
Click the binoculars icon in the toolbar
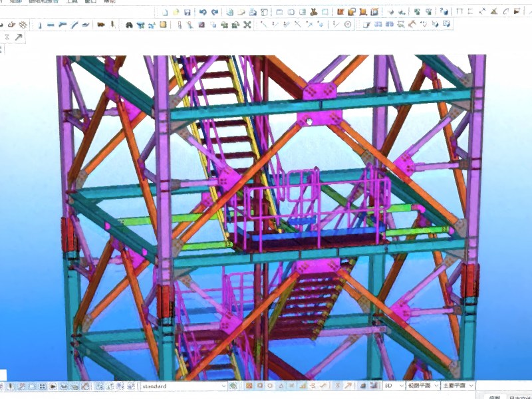click(x=129, y=25)
